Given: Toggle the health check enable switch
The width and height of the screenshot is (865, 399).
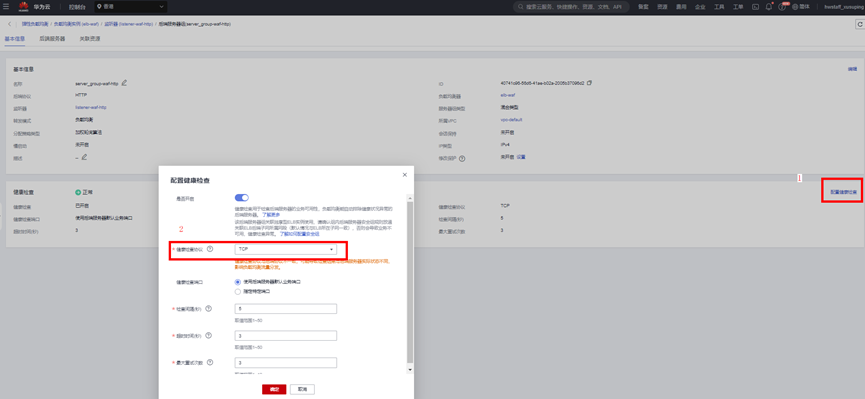Looking at the screenshot, I should 242,198.
